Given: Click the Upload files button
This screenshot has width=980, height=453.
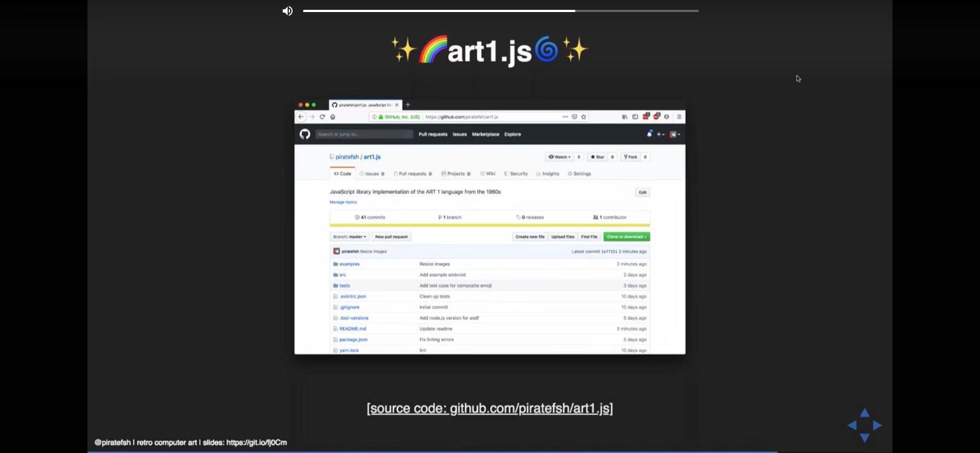Looking at the screenshot, I should coord(563,237).
